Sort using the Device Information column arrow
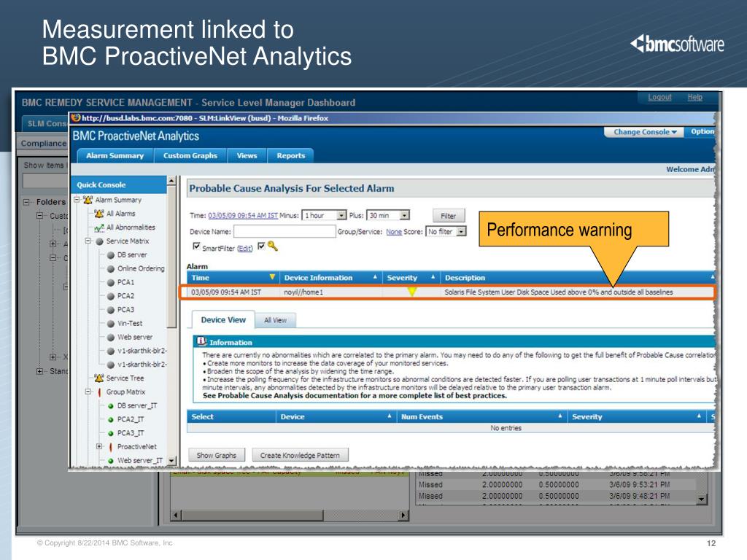The image size is (747, 560). tap(375, 276)
